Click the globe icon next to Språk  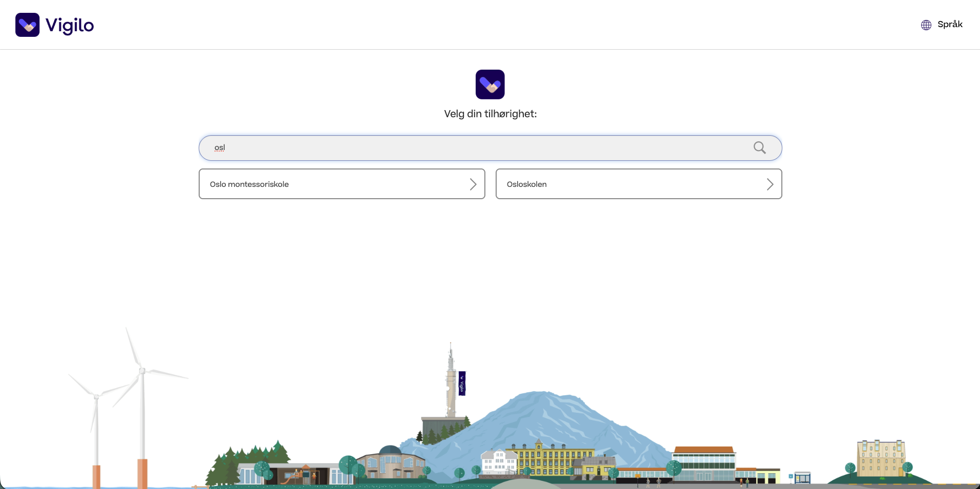click(x=926, y=25)
